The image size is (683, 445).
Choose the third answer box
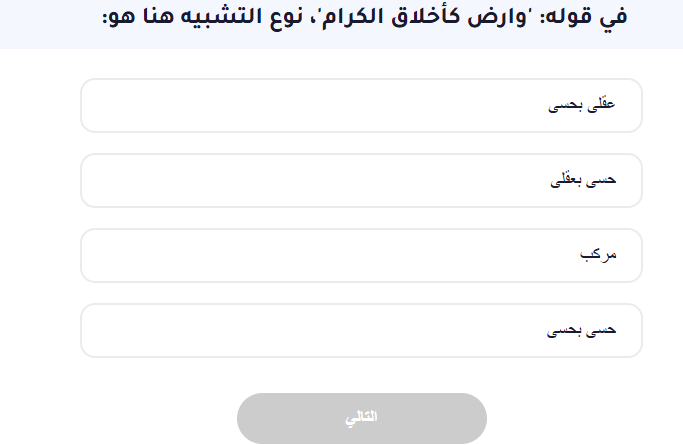(x=361, y=255)
